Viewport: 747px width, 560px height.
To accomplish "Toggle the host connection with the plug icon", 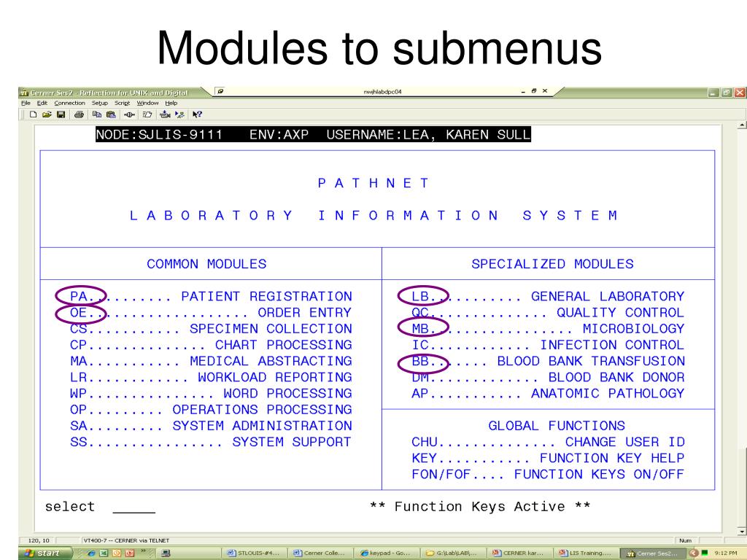I will click(130, 114).
